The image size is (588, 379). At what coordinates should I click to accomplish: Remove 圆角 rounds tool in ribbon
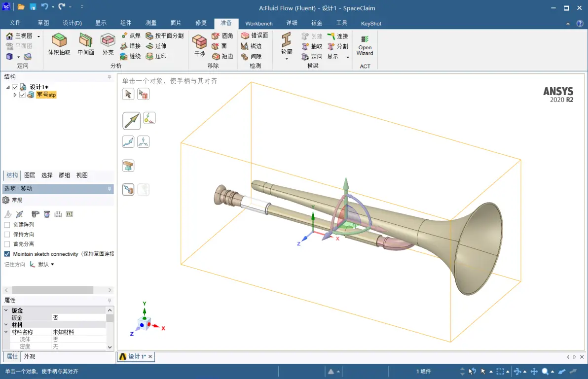[x=222, y=35]
